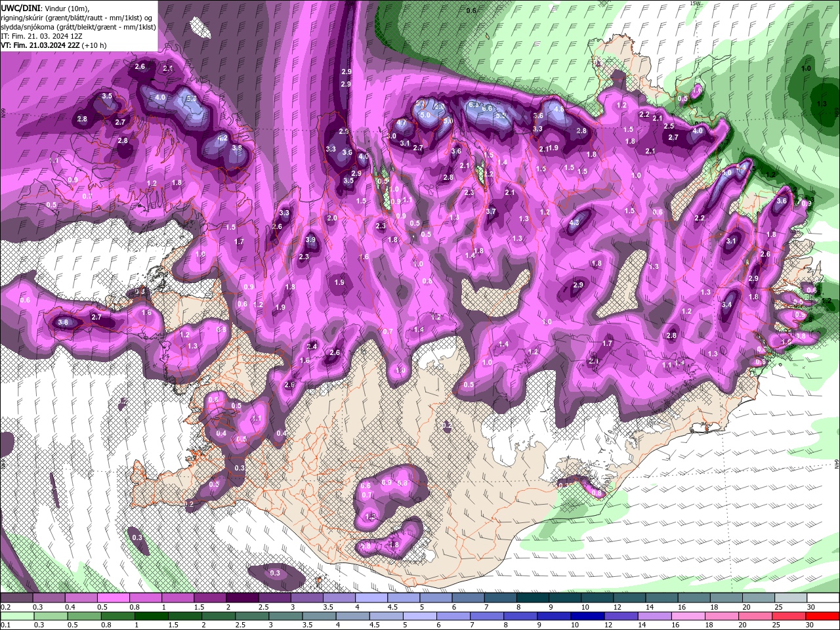The width and height of the screenshot is (840, 630).
Task: Click the '0.8' label in top legend row
Action: (x=135, y=607)
